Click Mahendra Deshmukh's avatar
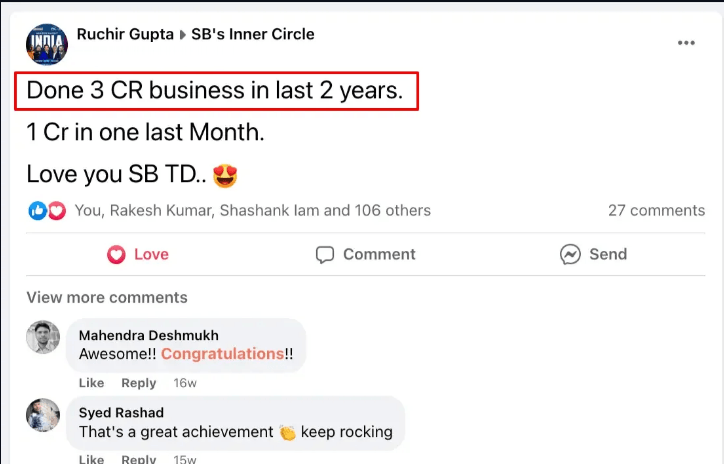The width and height of the screenshot is (724, 464). 44,338
